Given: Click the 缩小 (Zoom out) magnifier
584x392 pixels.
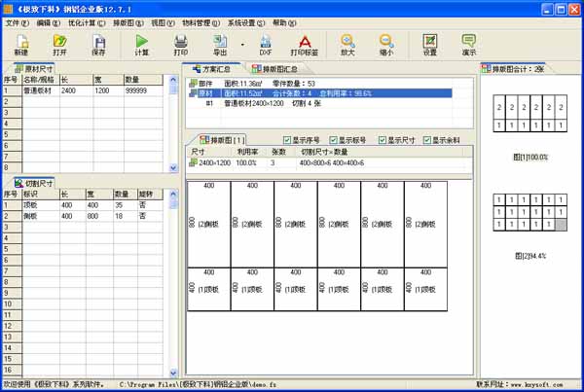Looking at the screenshot, I should [386, 45].
